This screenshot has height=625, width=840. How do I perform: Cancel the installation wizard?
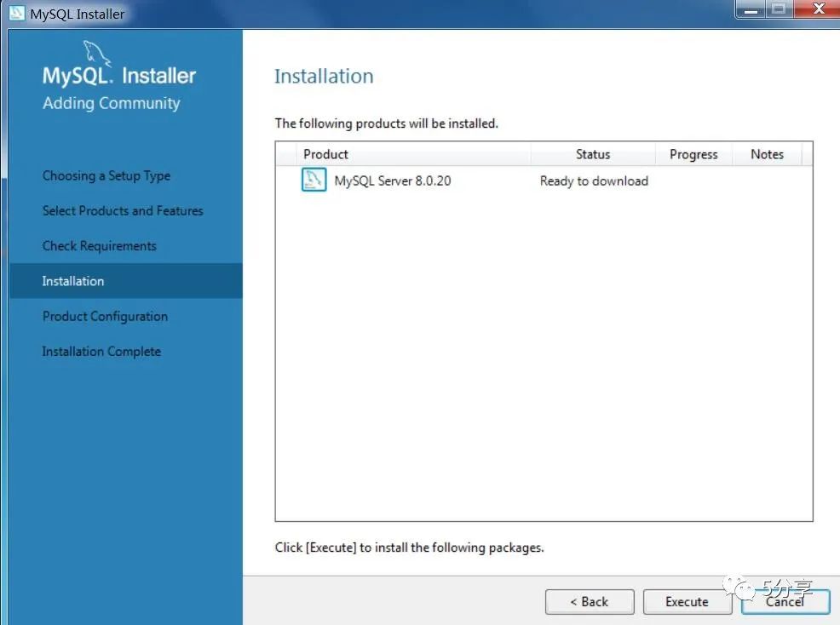[x=785, y=602]
